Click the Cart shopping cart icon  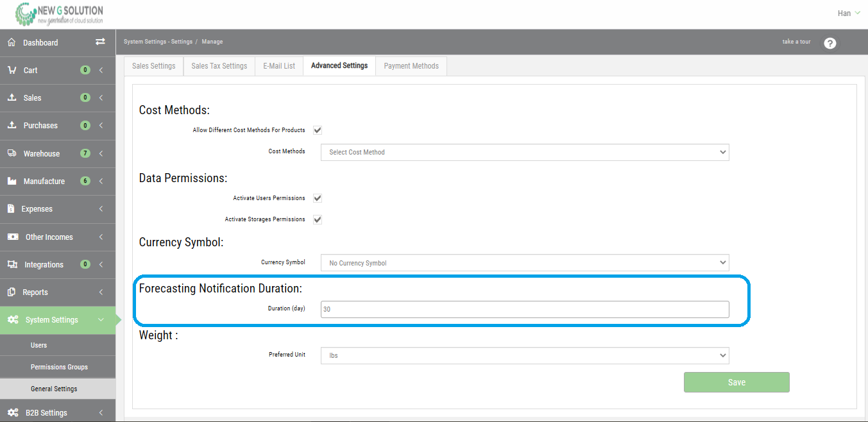point(12,70)
